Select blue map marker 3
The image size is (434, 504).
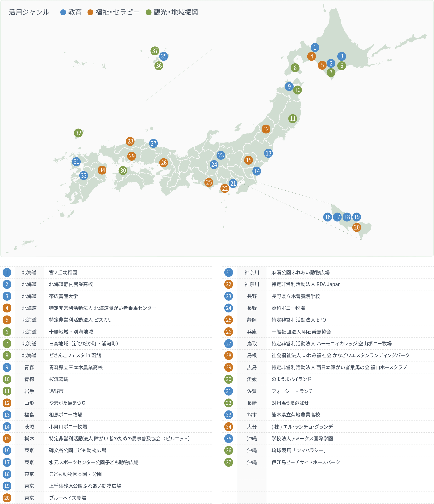[x=342, y=57]
